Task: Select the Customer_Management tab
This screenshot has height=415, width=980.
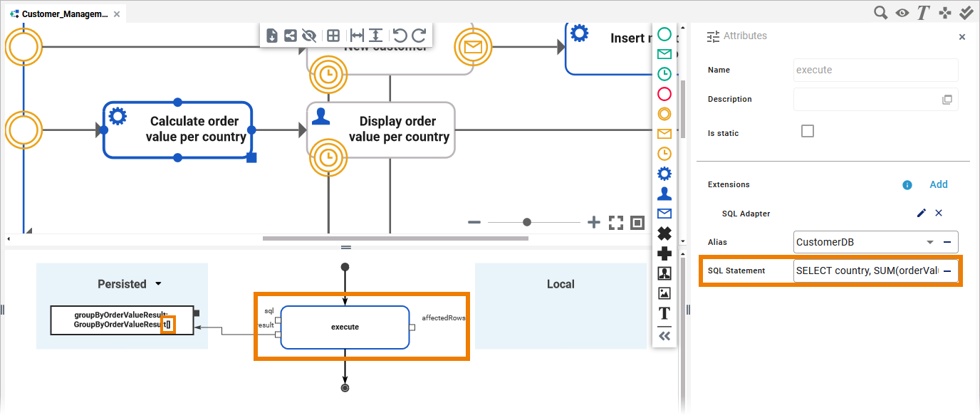Action: [66, 14]
